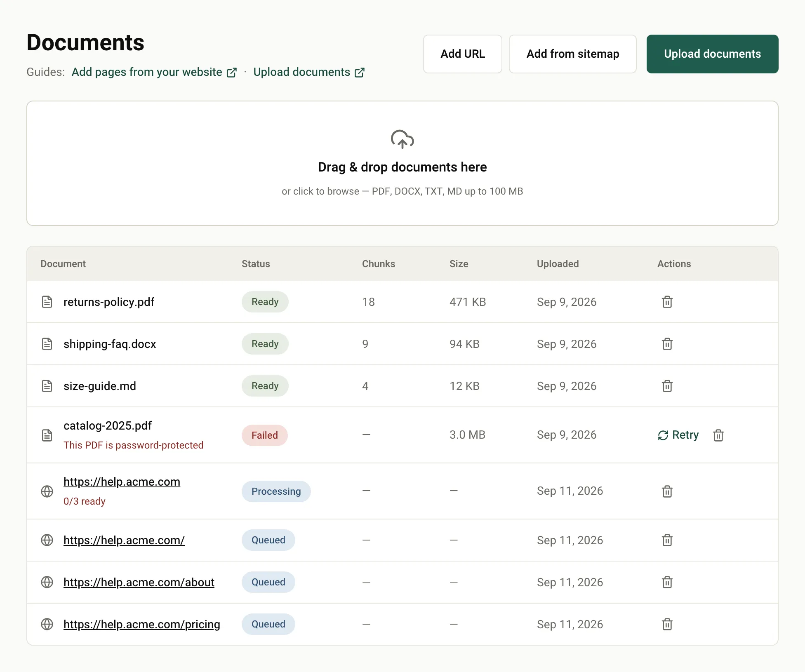This screenshot has height=672, width=805.
Task: Click the Failed status badge
Action: coord(264,435)
